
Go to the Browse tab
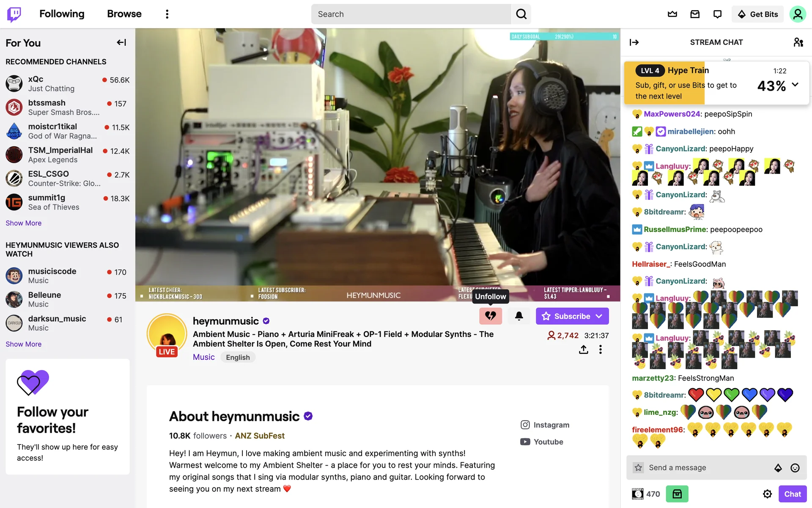tap(124, 14)
